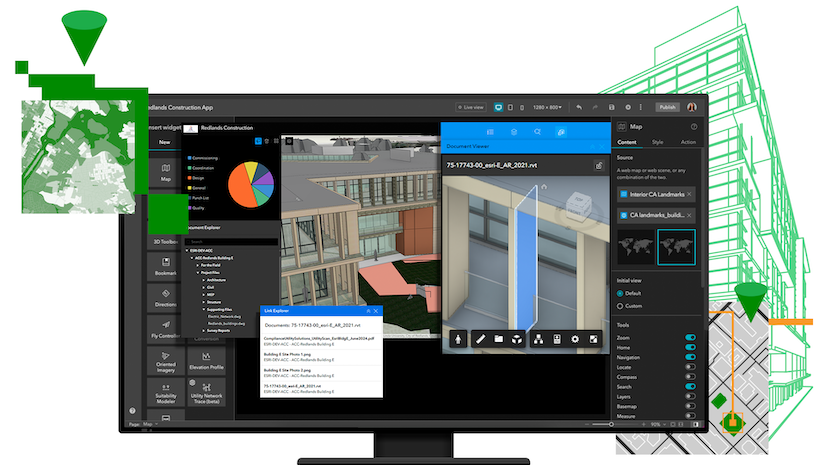Click the redo arrow in header
This screenshot has width=826, height=465.
coord(595,107)
